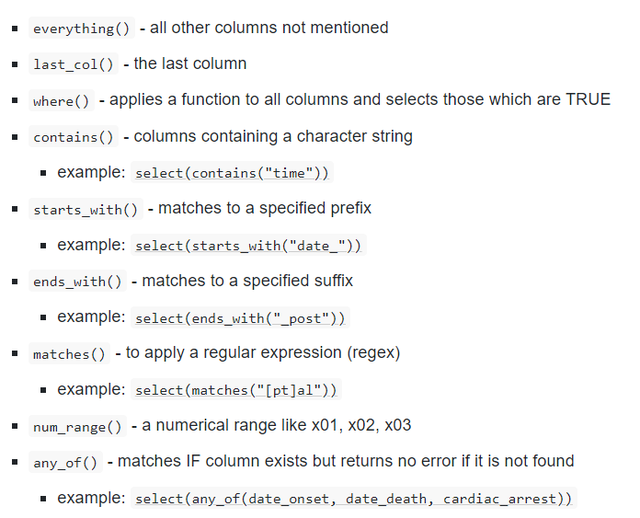Click the select(contains("time")) example code
The image size is (640, 518).
232,173
